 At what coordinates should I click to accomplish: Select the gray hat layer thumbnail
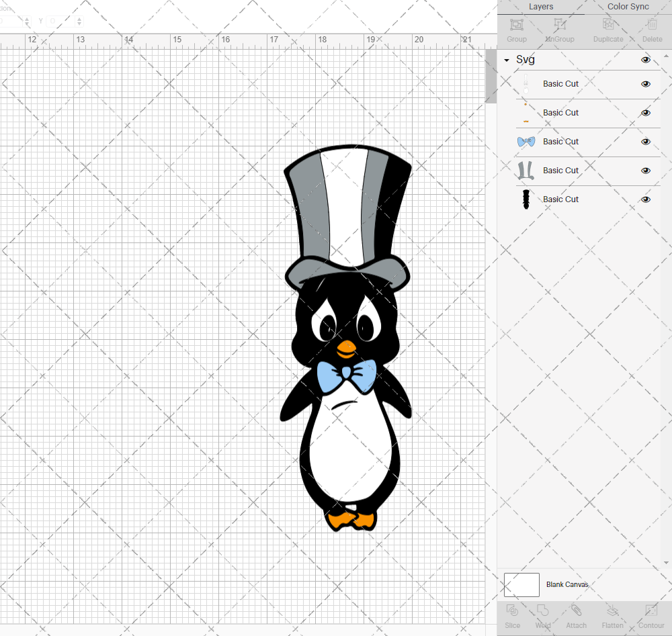(x=526, y=171)
